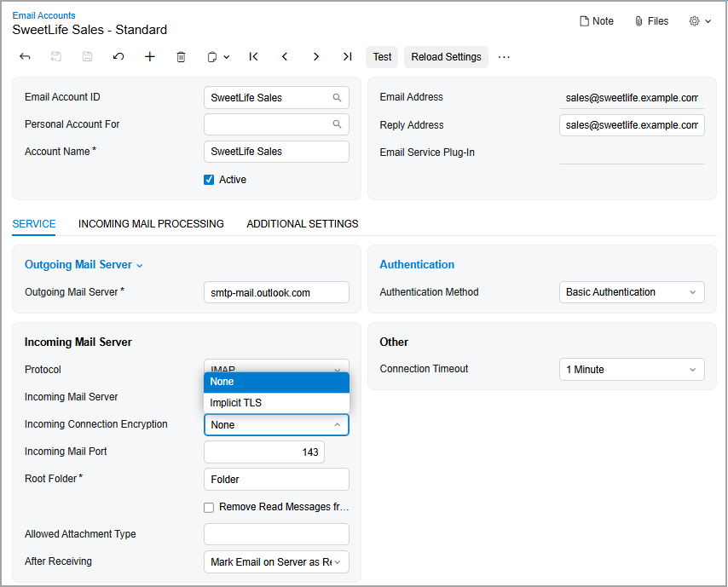Click into the Root Folder field
728x587 pixels.
point(276,480)
